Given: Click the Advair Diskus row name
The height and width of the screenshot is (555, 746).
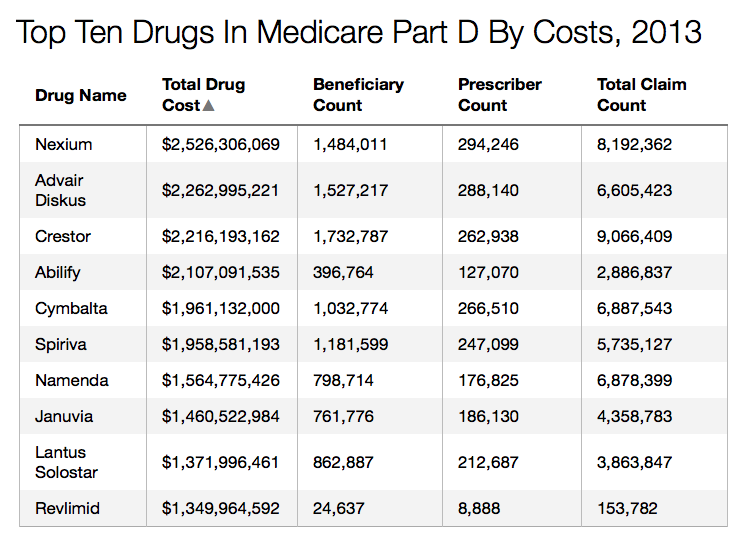Looking at the screenshot, I should coord(61,190).
